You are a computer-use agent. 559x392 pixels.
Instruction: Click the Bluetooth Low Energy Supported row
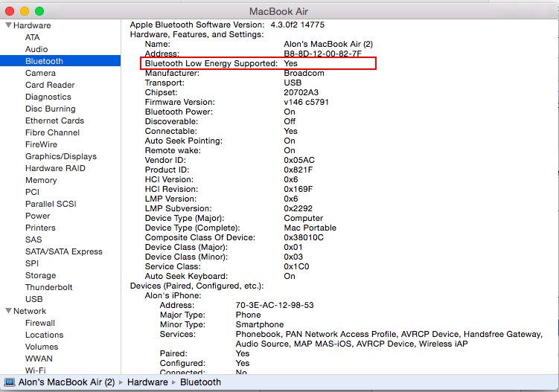(258, 63)
